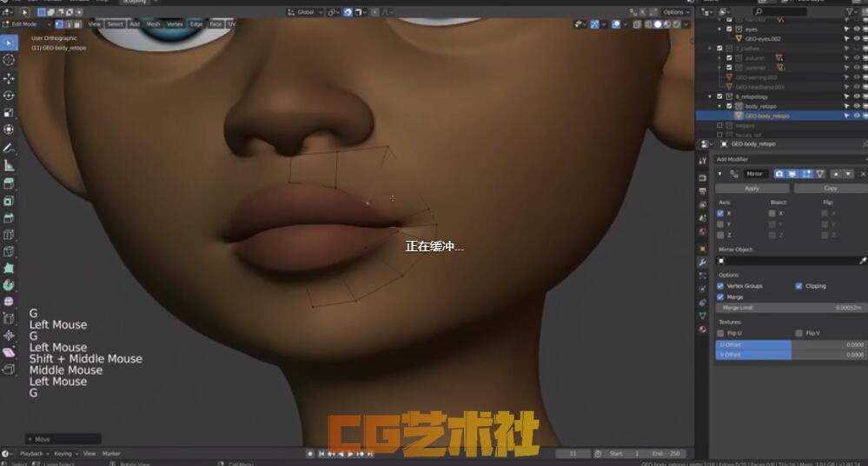Activate the Move tool
Viewport: 868px width, 466px height.
click(9, 78)
